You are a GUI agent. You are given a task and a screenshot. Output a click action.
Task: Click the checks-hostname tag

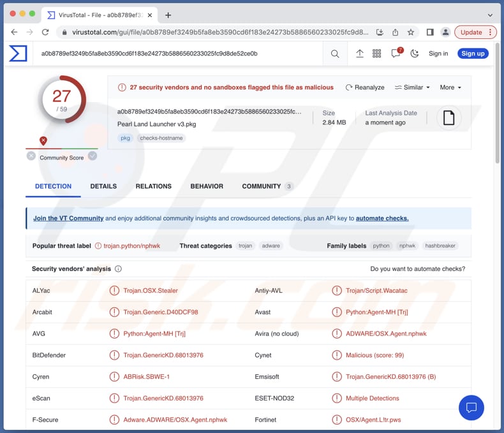coord(161,138)
